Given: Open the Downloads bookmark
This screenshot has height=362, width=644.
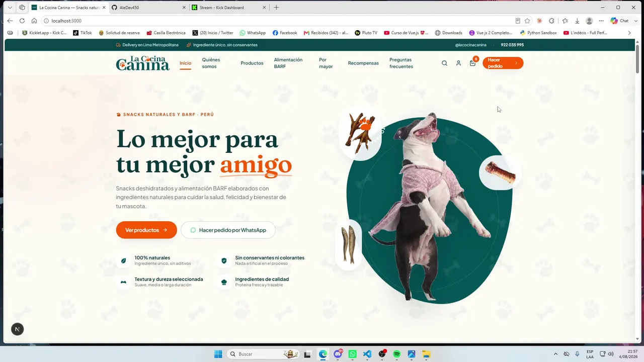Looking at the screenshot, I should [449, 33].
